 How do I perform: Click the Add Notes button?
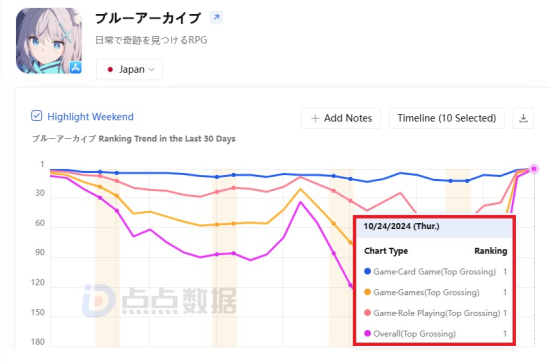click(x=341, y=118)
